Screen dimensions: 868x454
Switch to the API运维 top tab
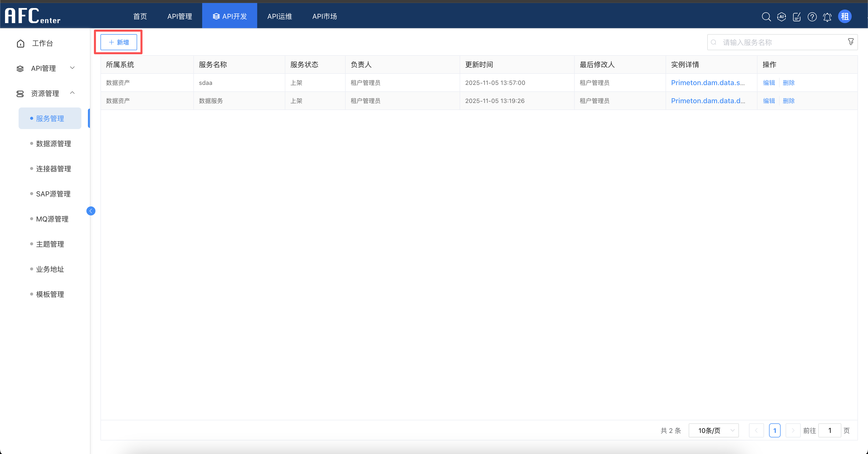click(279, 16)
